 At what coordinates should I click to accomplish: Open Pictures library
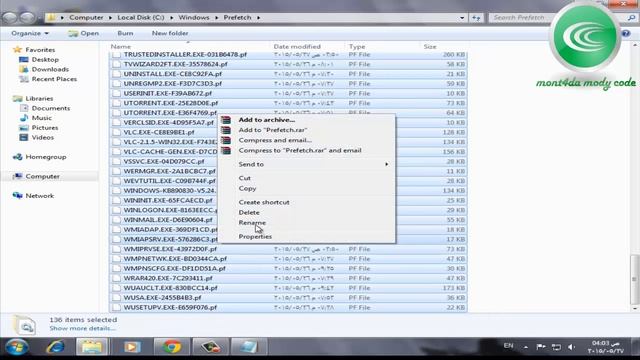point(45,128)
